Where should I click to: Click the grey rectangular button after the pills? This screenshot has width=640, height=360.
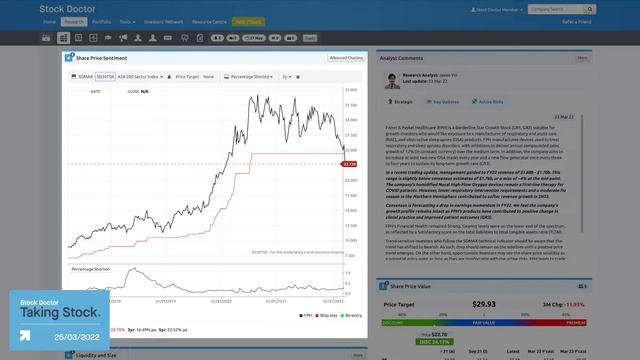pos(310,38)
